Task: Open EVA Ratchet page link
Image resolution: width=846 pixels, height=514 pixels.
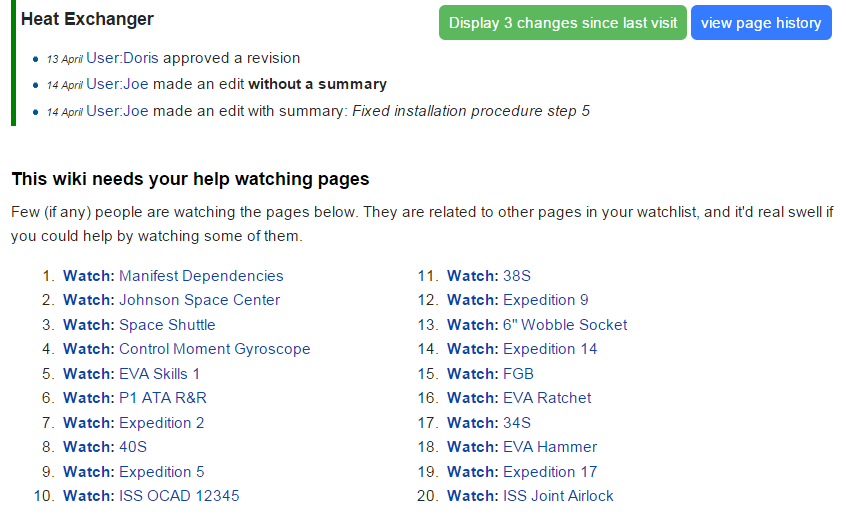Action: 547,398
